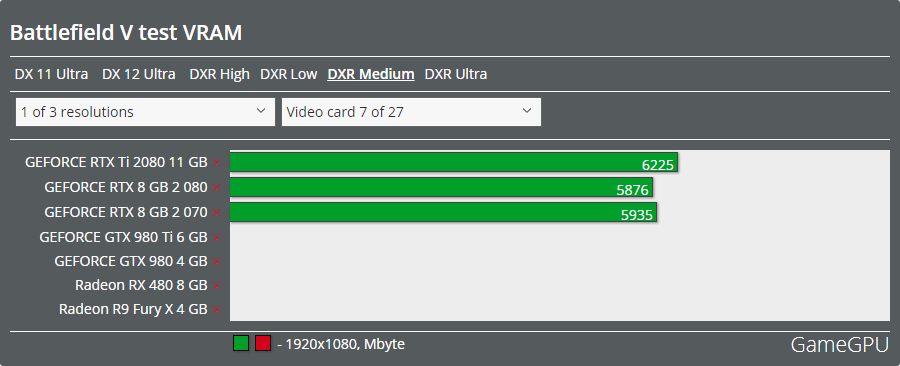Click the 6225 green bar for RTX 2080 Ti
The image size is (900, 366).
[x=454, y=162]
